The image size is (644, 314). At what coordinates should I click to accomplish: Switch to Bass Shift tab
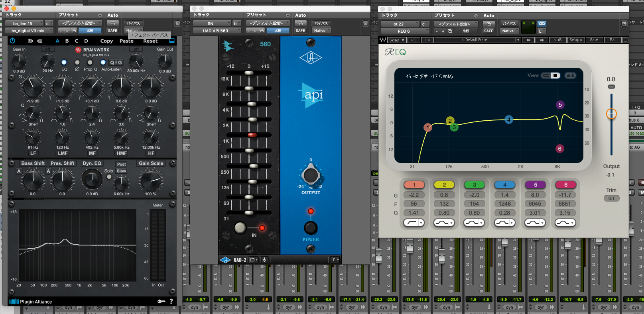pyautogui.click(x=33, y=163)
